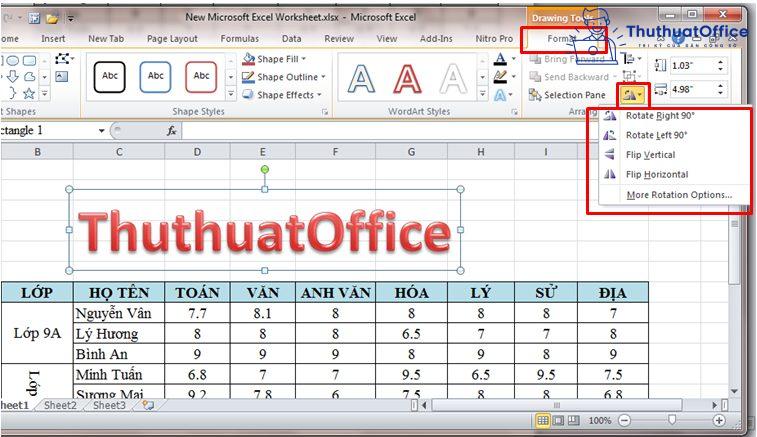Open the Name Box dropdown arrow
The height and width of the screenshot is (437, 757).
click(x=101, y=131)
